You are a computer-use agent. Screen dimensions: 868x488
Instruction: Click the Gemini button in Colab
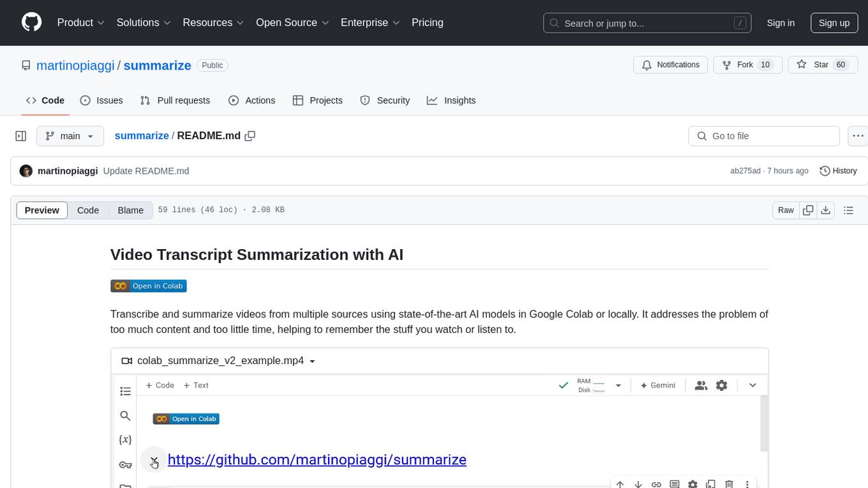(658, 385)
